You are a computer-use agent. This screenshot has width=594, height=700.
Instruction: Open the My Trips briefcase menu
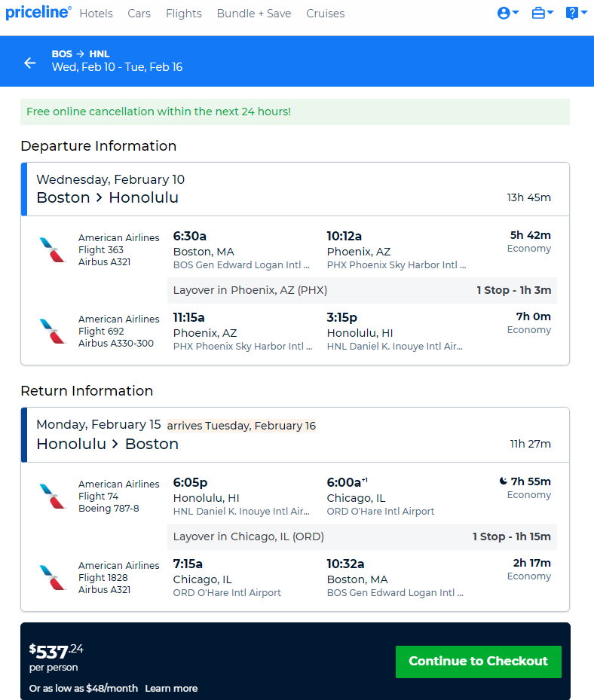coord(542,13)
